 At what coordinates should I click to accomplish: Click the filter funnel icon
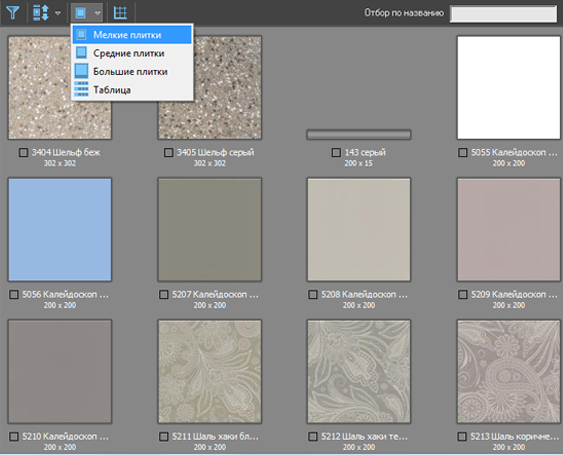click(x=13, y=13)
